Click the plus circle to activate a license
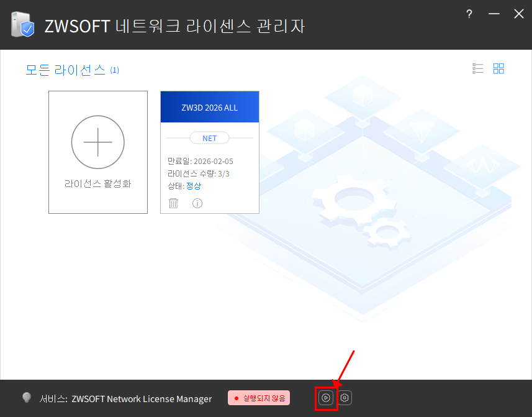This screenshot has height=417, width=532. 97,142
